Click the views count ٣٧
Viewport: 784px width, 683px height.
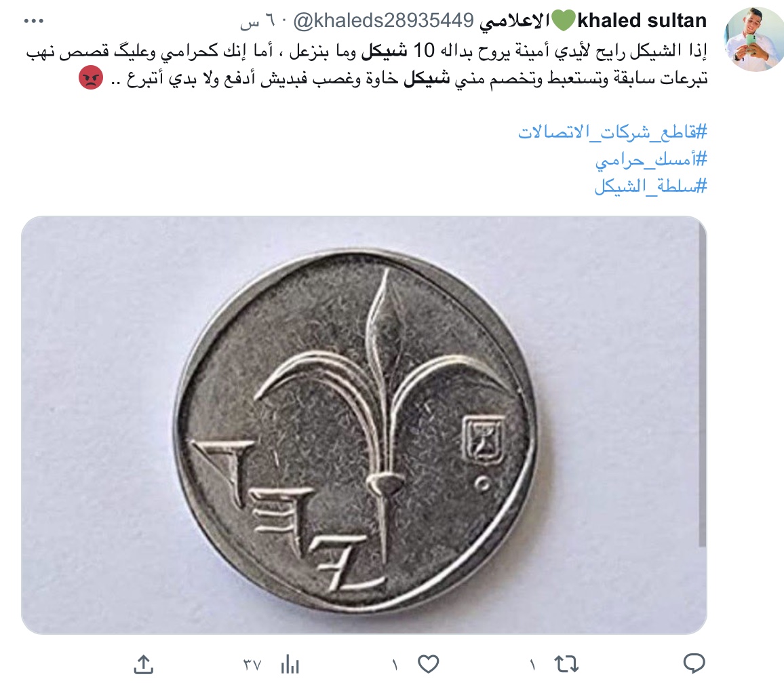[252, 665]
